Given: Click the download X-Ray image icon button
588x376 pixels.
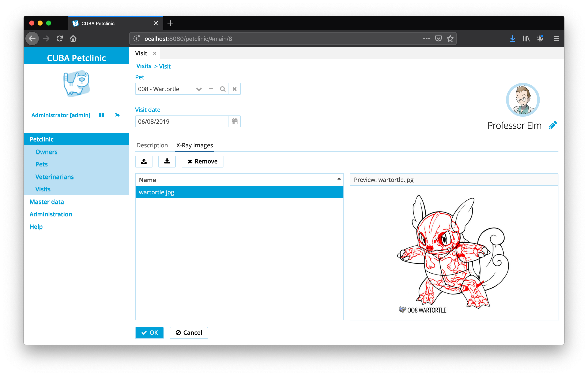Looking at the screenshot, I should pyautogui.click(x=167, y=161).
